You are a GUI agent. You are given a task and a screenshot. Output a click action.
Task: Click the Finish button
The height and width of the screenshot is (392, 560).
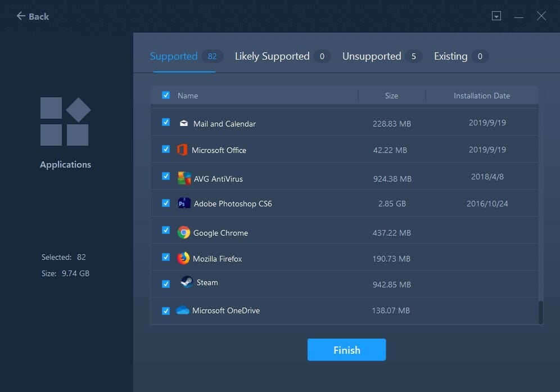[346, 350]
